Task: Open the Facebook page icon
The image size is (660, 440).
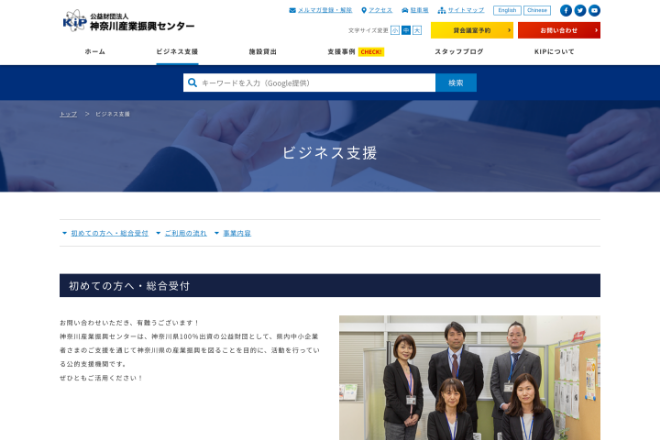Action: 566,10
